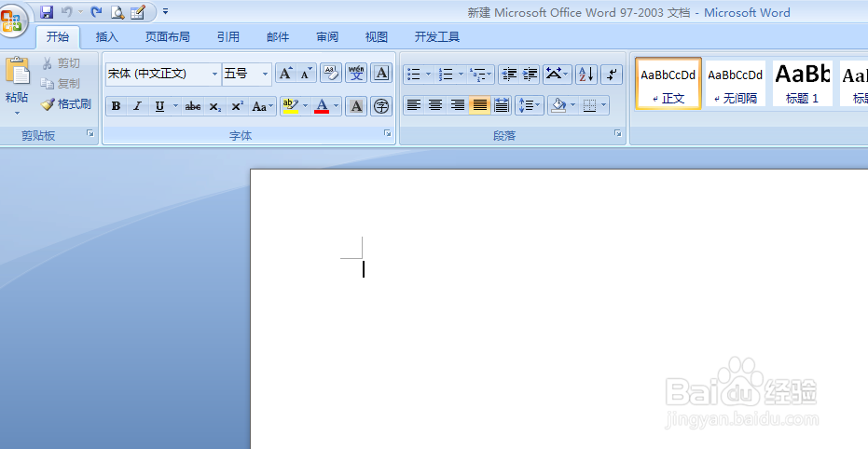Viewport: 868px width, 449px height.
Task: Click the 宋体 font name field
Action: point(158,75)
